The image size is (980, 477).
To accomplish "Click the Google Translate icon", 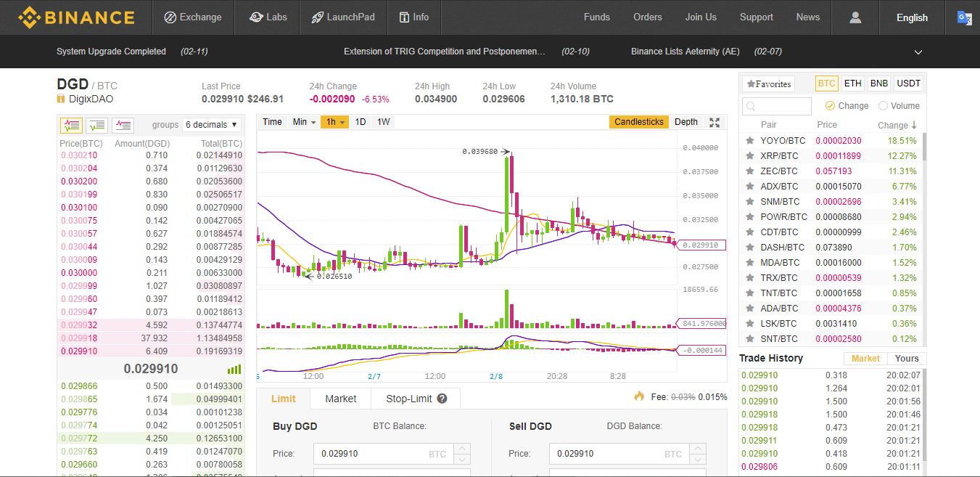I will click(964, 17).
